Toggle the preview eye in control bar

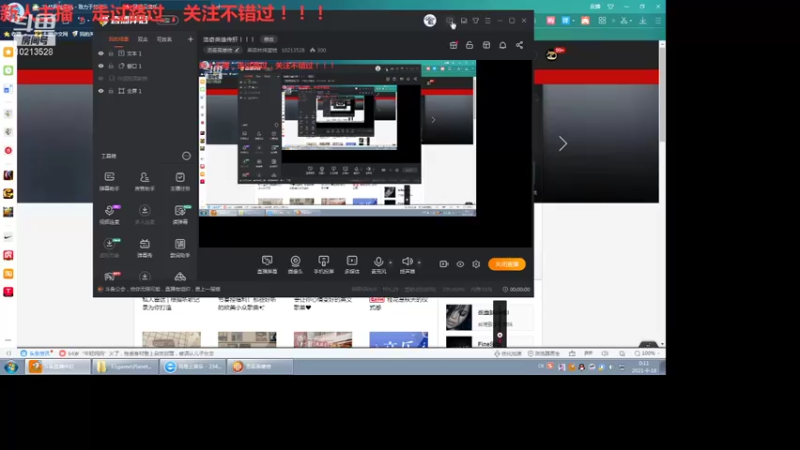tap(460, 264)
